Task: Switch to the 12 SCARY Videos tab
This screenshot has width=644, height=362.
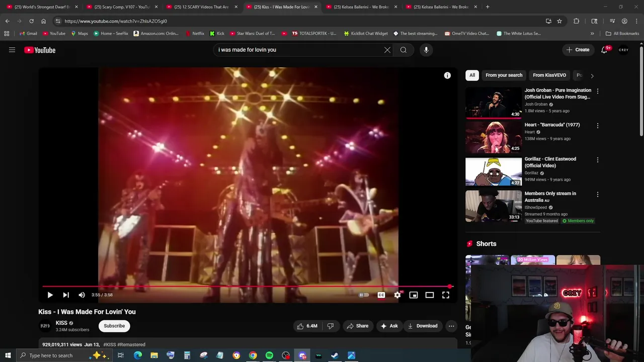Action: (x=201, y=7)
